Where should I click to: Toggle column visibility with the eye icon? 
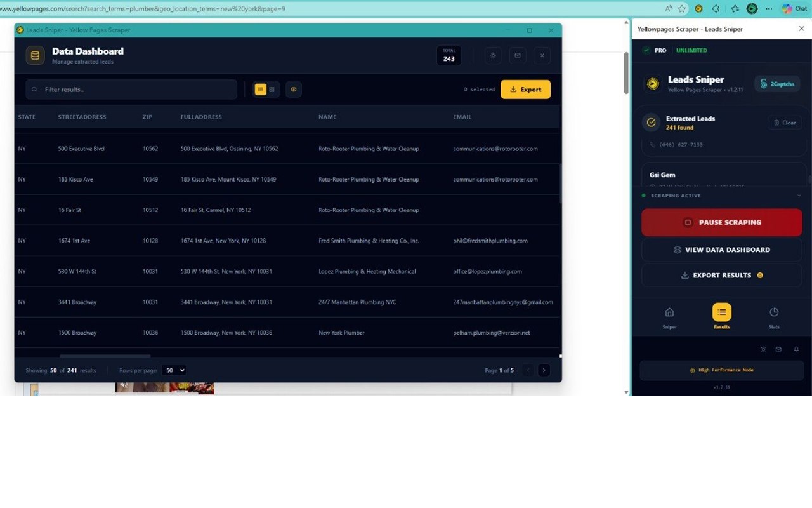tap(294, 90)
